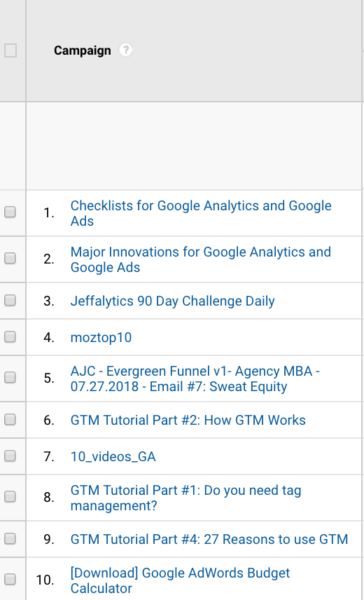This screenshot has height=600, width=364.
Task: Open GTM Tutorial Part #2 campaign link
Action: pos(188,420)
